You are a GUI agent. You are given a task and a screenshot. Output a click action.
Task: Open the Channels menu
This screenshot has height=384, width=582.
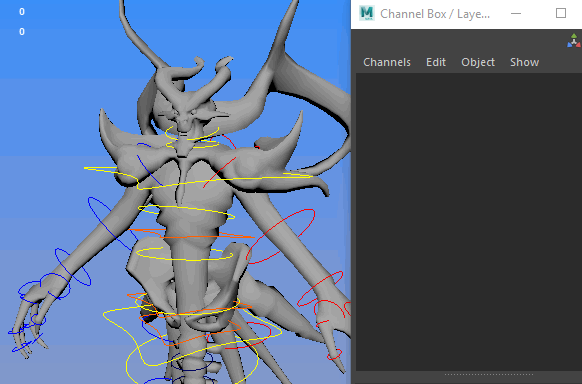pos(387,62)
